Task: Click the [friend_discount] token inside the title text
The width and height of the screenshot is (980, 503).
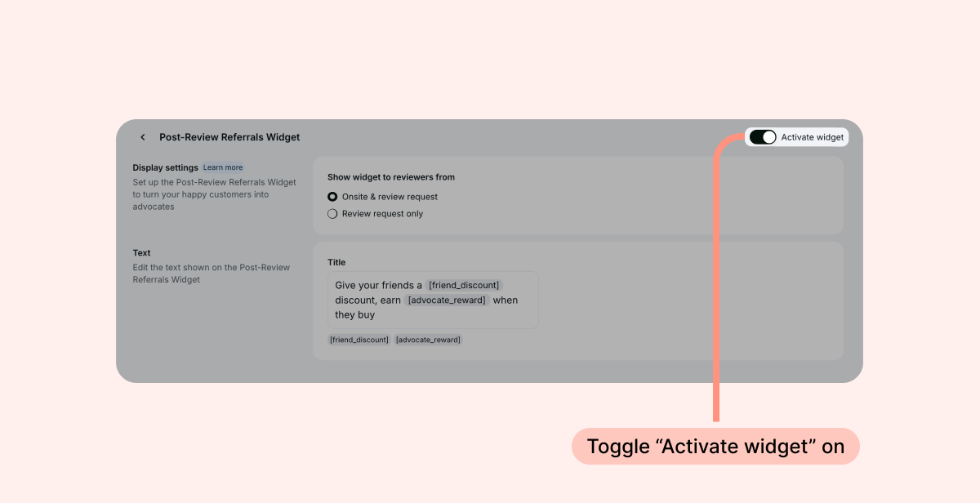Action: pyautogui.click(x=463, y=285)
